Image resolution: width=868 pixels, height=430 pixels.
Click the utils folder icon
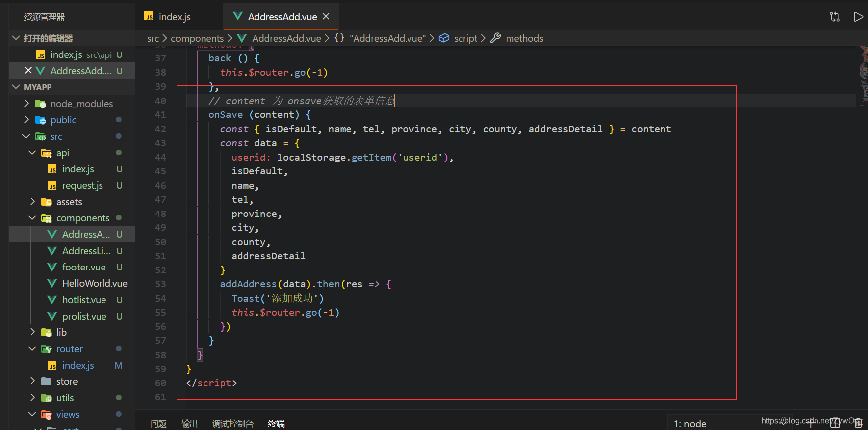pyautogui.click(x=47, y=398)
